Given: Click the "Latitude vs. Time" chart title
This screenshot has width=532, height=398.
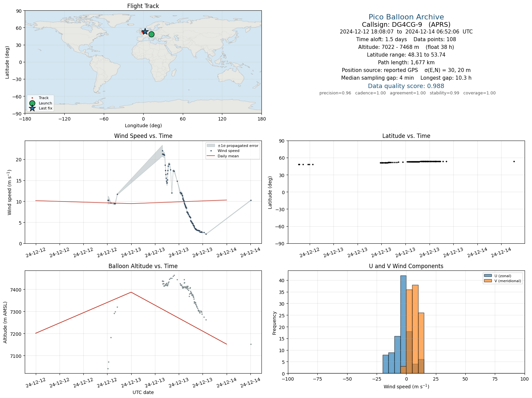Looking at the screenshot, I should tap(406, 136).
